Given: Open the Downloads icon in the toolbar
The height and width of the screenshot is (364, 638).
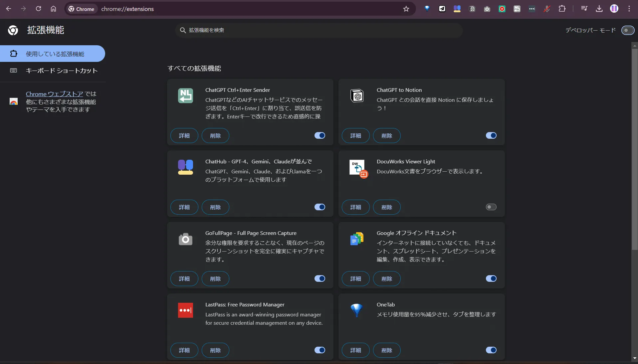Looking at the screenshot, I should pyautogui.click(x=599, y=9).
